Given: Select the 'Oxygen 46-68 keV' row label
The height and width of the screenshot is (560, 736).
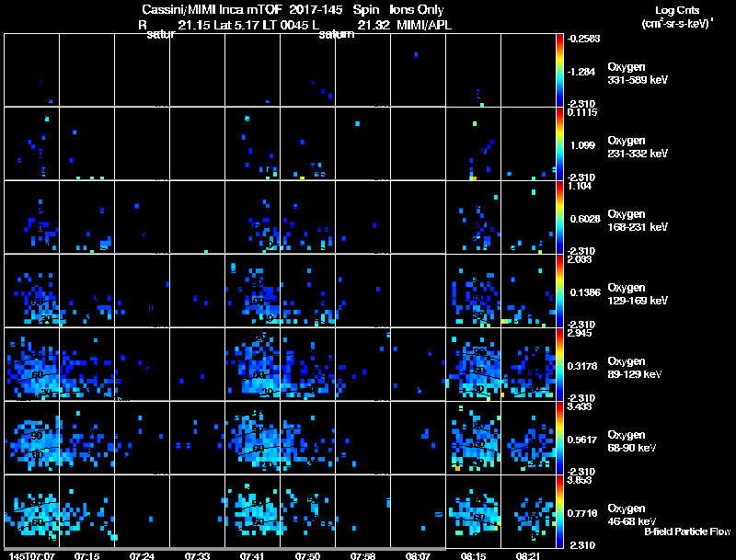Looking at the screenshot, I should (632, 515).
